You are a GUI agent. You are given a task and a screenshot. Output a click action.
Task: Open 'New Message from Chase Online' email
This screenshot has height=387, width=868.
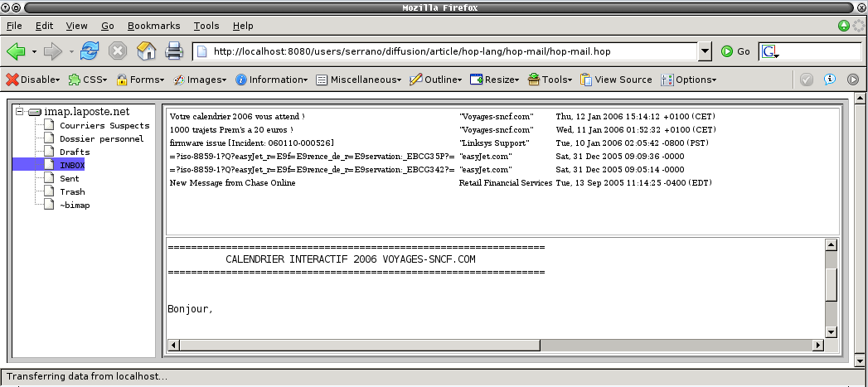tap(232, 182)
